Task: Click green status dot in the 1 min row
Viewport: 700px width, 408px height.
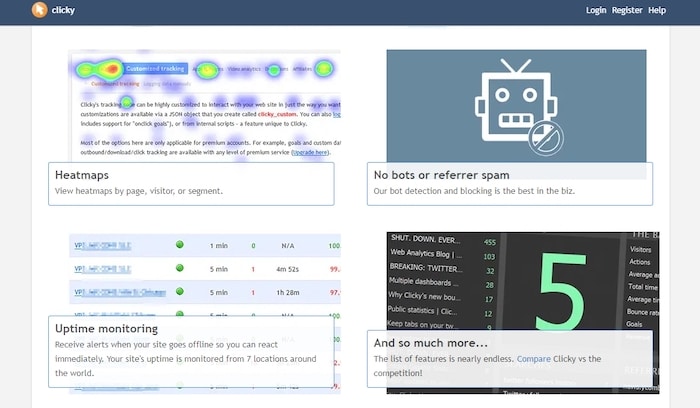Action: 179,245
